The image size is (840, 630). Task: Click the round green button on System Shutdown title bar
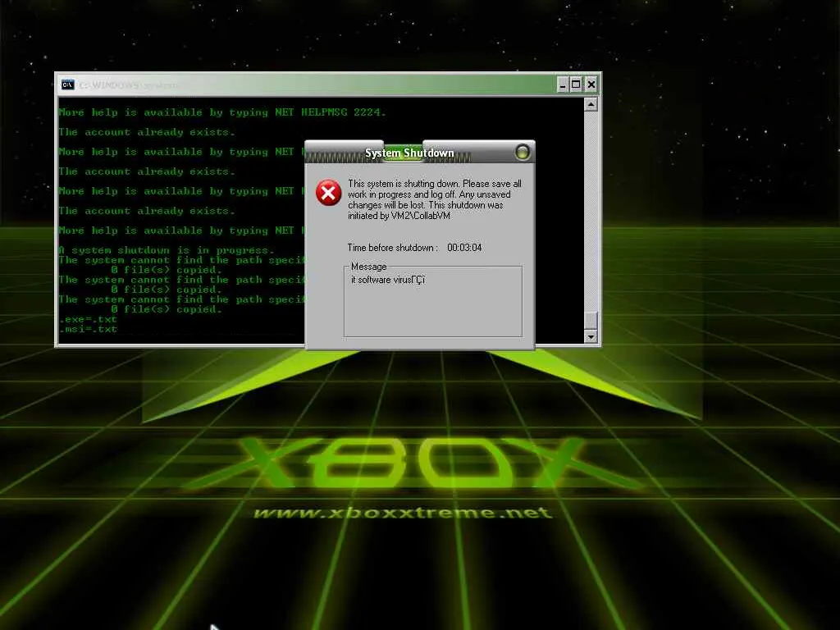tap(523, 153)
